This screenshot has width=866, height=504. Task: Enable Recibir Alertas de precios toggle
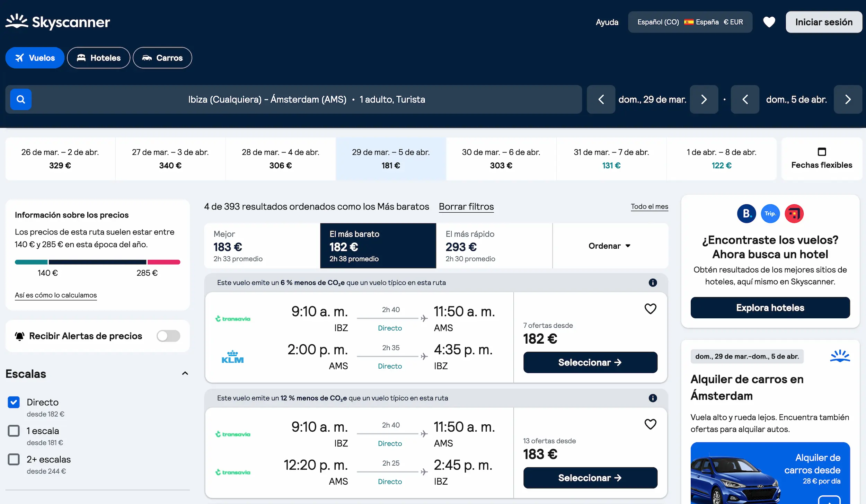tap(169, 336)
